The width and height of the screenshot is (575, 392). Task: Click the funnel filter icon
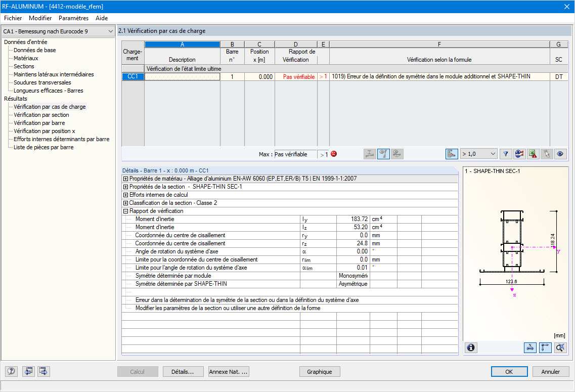point(506,154)
